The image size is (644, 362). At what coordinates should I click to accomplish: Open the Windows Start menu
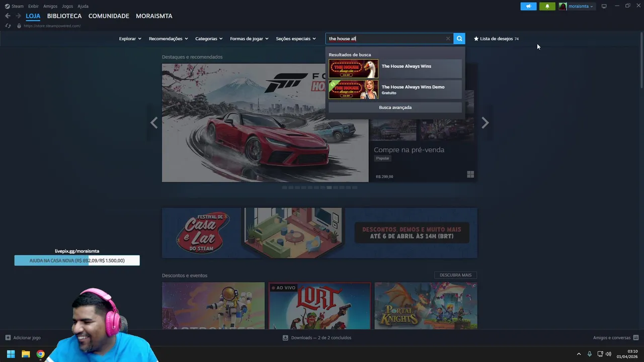tap(11, 354)
